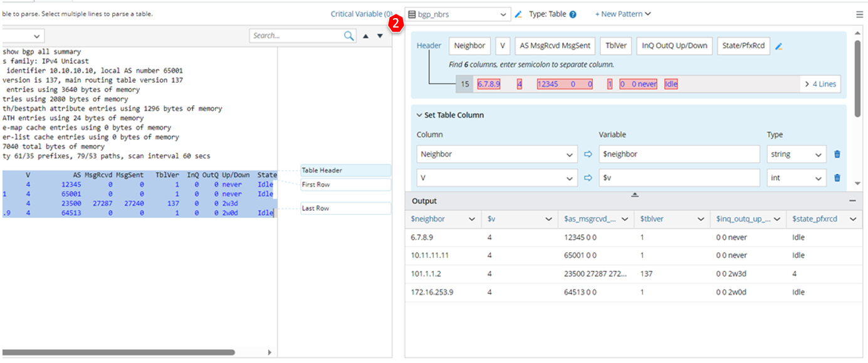This screenshot has height=363, width=868.
Task: Click into the $neighbor variable field
Action: pyautogui.click(x=679, y=155)
